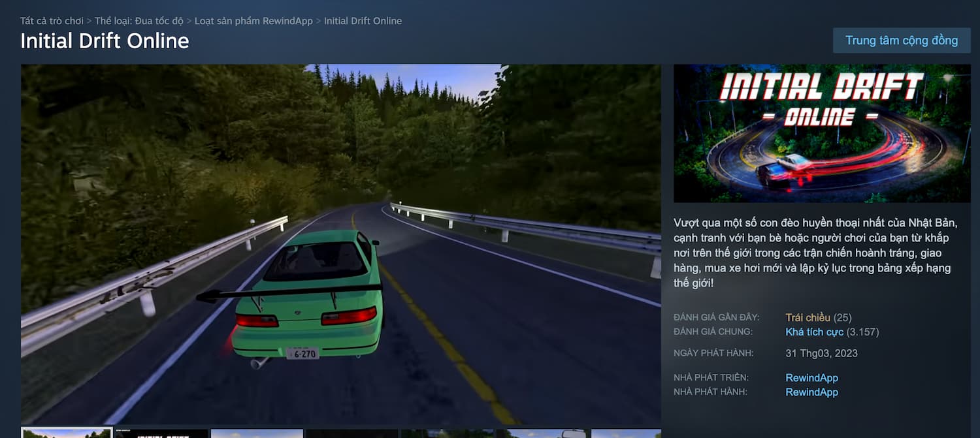This screenshot has height=438, width=980.
Task: Open the Trái chiều recent reviews link
Action: (x=808, y=318)
